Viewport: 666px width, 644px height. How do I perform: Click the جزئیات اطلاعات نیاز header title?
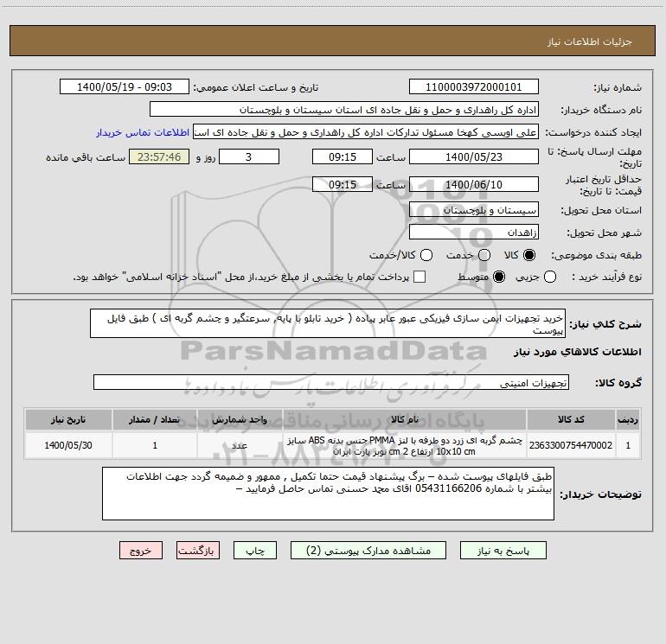(589, 41)
